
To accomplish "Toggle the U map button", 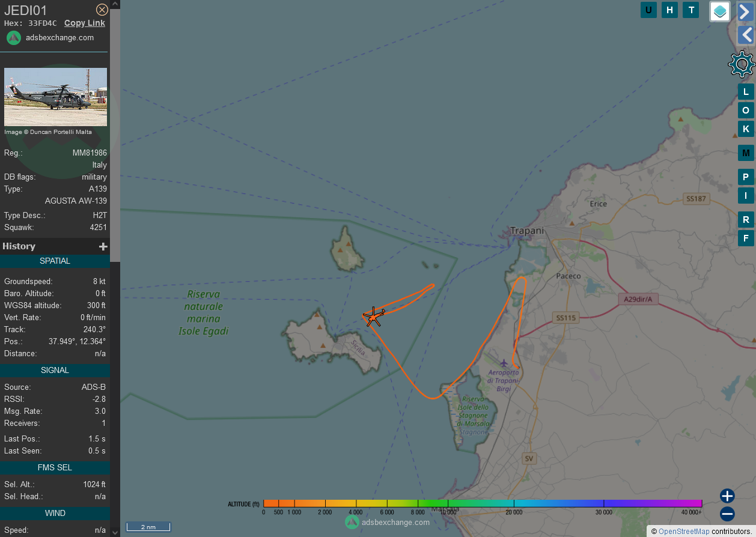I will pos(648,10).
